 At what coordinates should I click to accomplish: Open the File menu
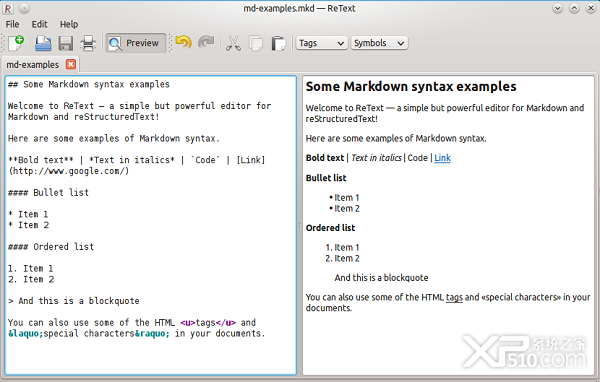point(12,24)
